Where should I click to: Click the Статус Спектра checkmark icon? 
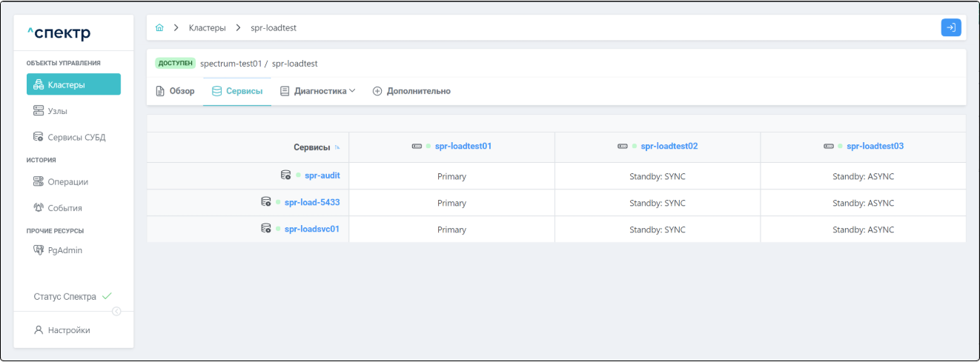tap(107, 296)
